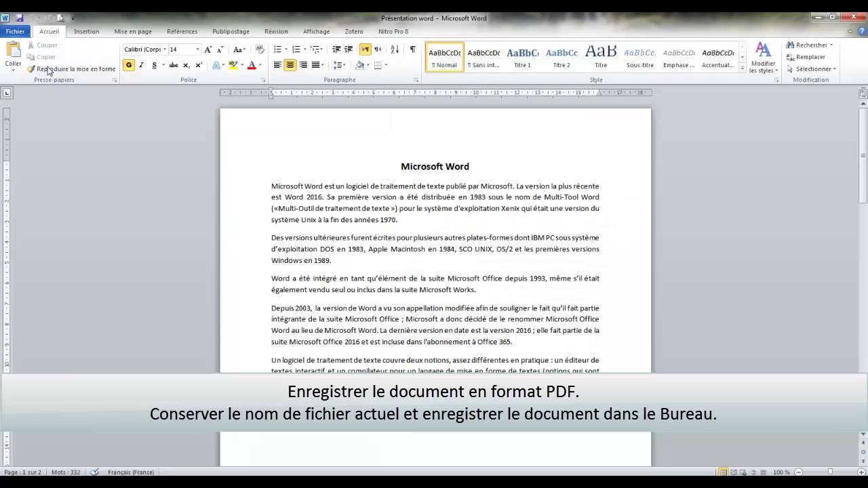The width and height of the screenshot is (868, 488).
Task: Click the ruler toggle icon above scrollbar
Action: tap(863, 94)
